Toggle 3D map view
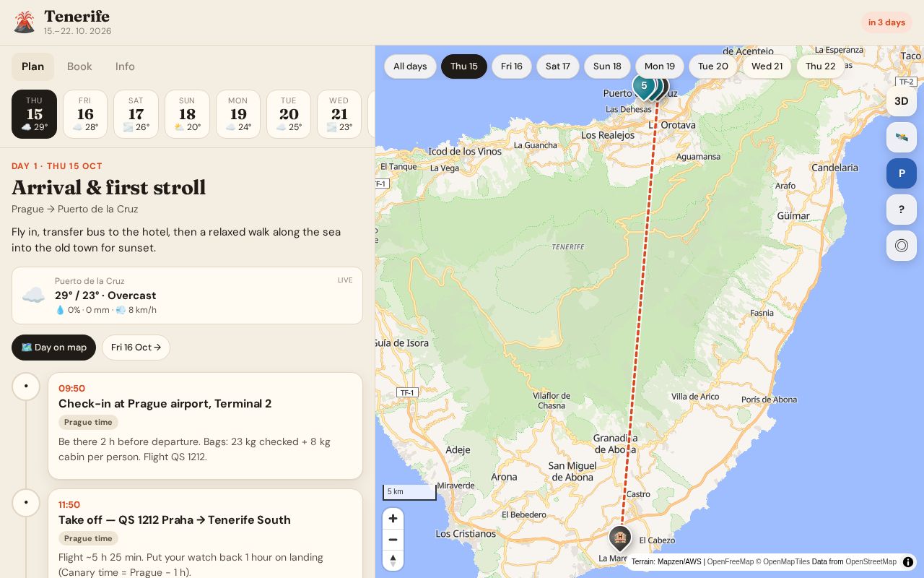924x578 pixels. click(x=902, y=101)
